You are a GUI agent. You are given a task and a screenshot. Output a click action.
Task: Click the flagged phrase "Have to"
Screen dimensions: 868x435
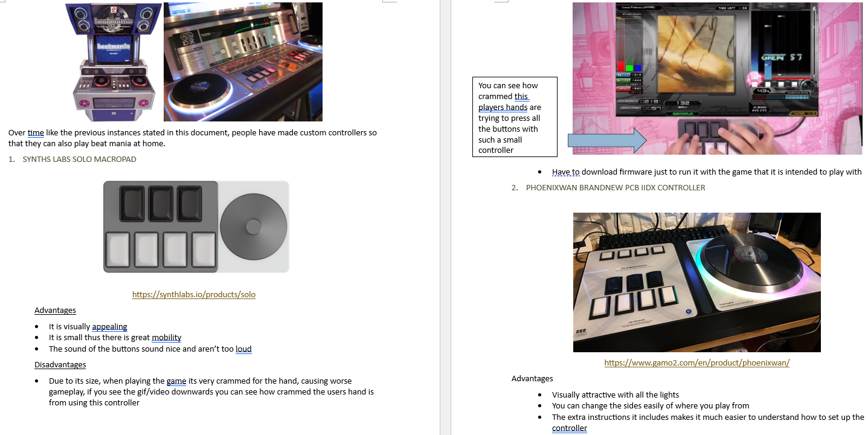pyautogui.click(x=565, y=172)
